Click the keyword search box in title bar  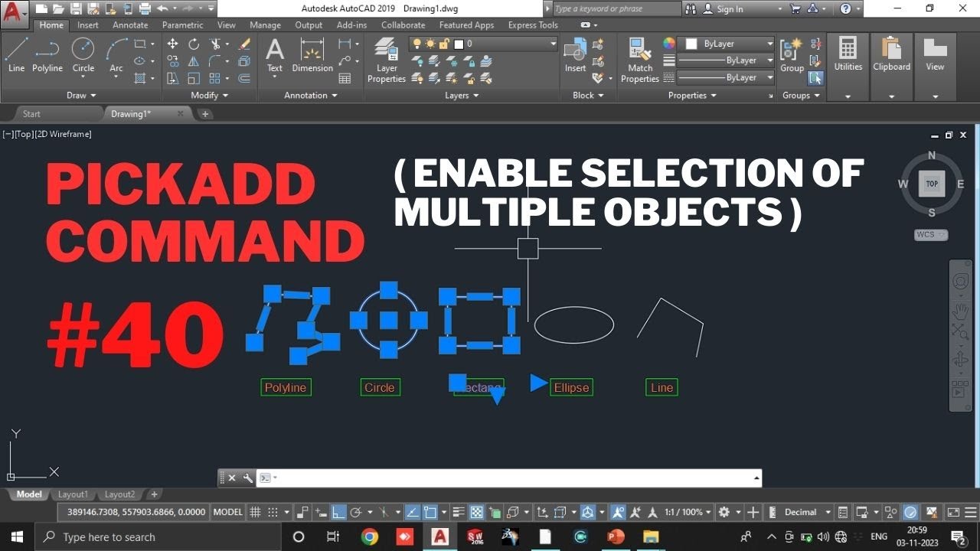[616, 9]
